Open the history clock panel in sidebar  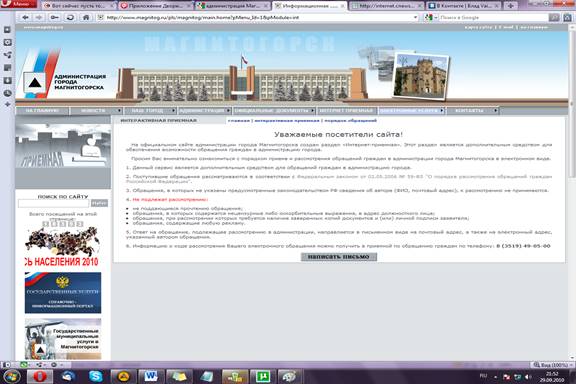[7, 93]
